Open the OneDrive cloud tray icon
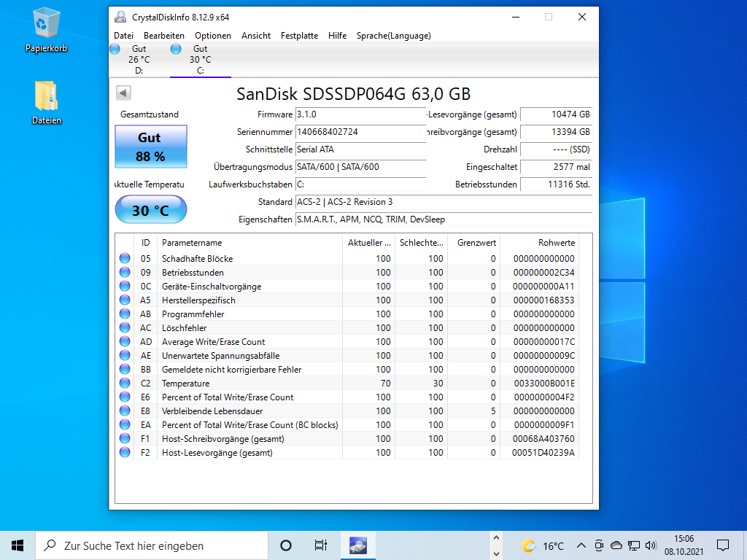747x560 pixels. pos(616,545)
